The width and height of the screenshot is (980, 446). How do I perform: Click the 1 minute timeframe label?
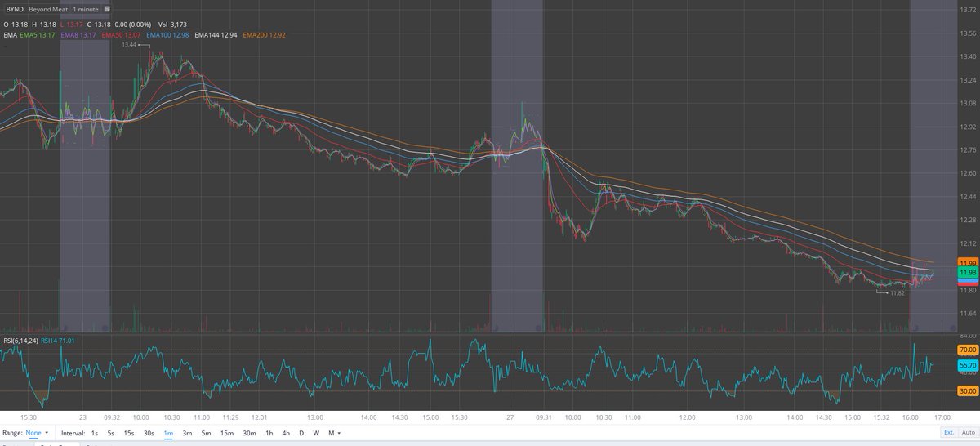coord(87,9)
